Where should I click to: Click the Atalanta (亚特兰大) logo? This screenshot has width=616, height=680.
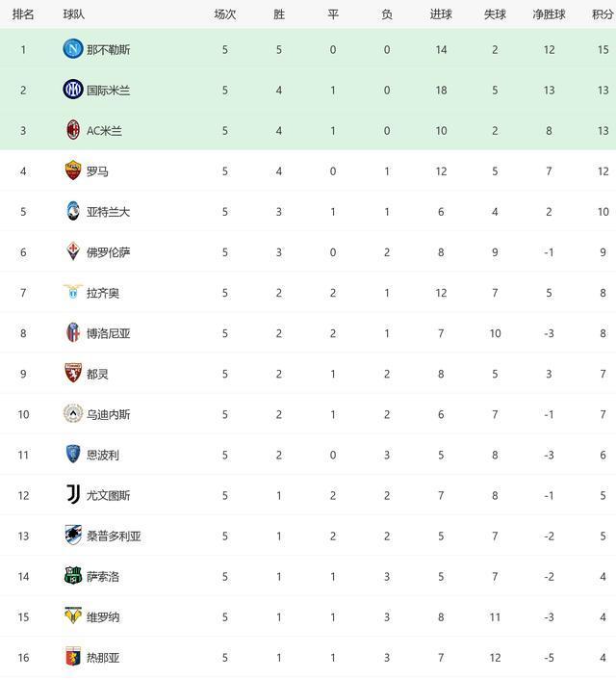tap(73, 211)
